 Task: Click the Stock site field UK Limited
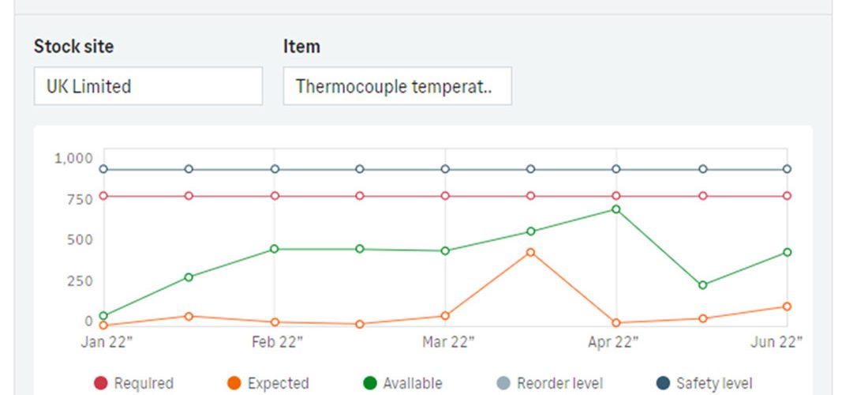click(x=148, y=86)
